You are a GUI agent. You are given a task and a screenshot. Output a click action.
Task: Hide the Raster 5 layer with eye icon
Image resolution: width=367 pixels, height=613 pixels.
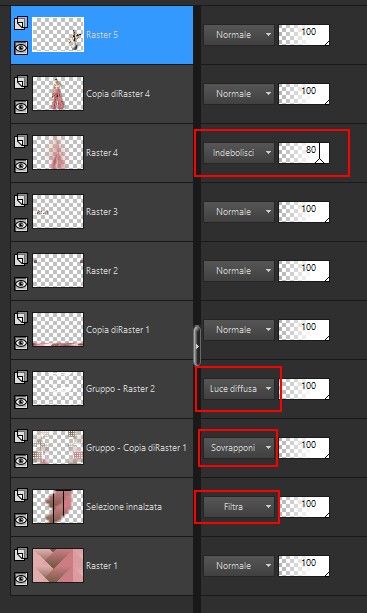[x=21, y=48]
